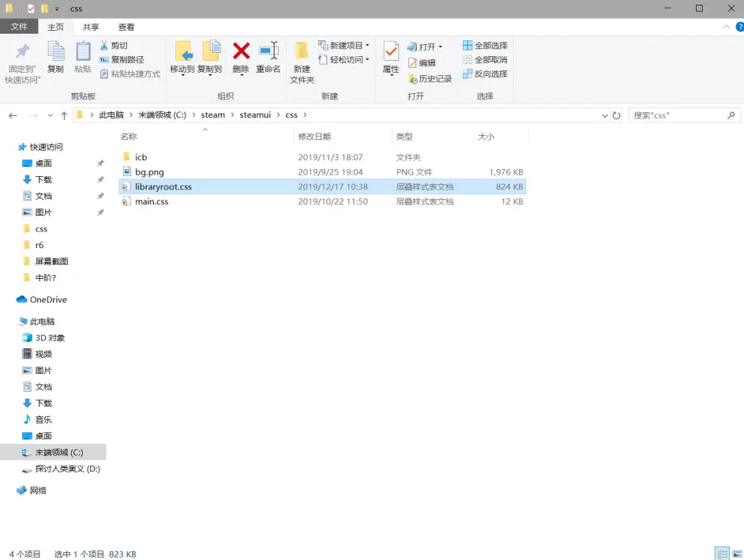This screenshot has height=560, width=744.
Task: Click the Properties (属性) checkmark icon
Action: tap(391, 51)
